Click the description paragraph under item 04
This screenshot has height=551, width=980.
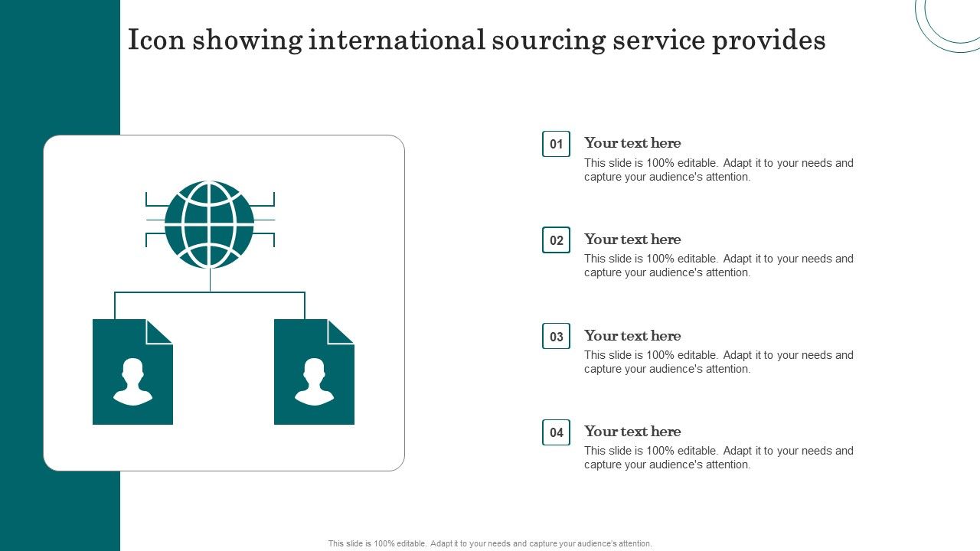pyautogui.click(x=719, y=458)
